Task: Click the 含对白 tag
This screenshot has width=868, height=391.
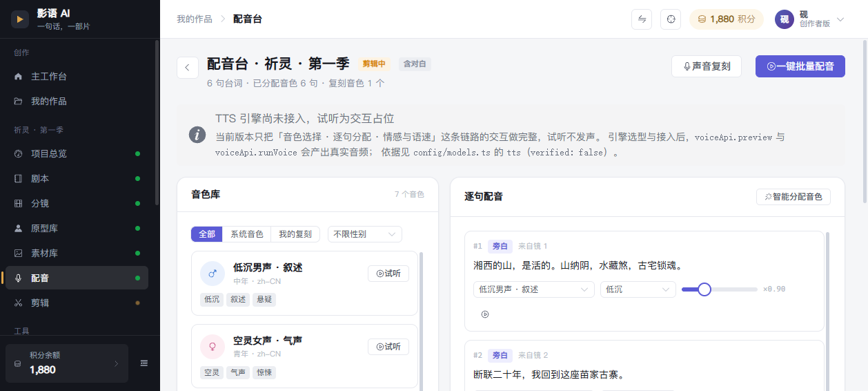Action: point(415,64)
